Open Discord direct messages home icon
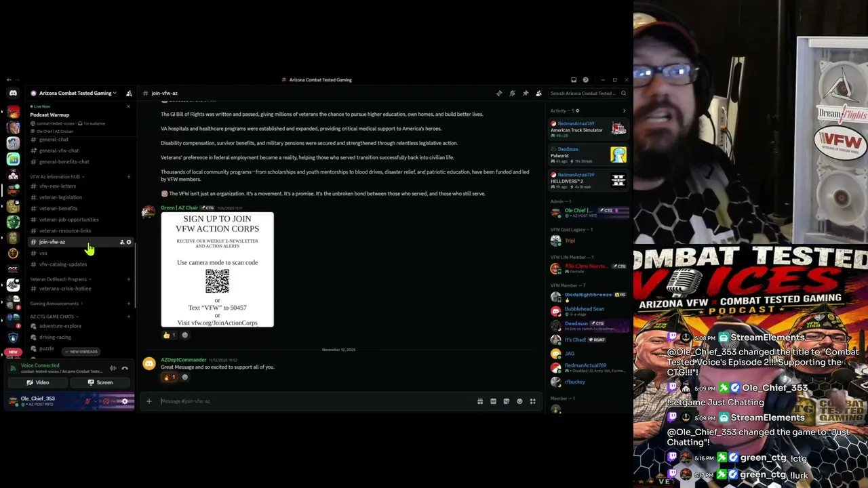Screen dimensions: 868x488 pos(13,93)
